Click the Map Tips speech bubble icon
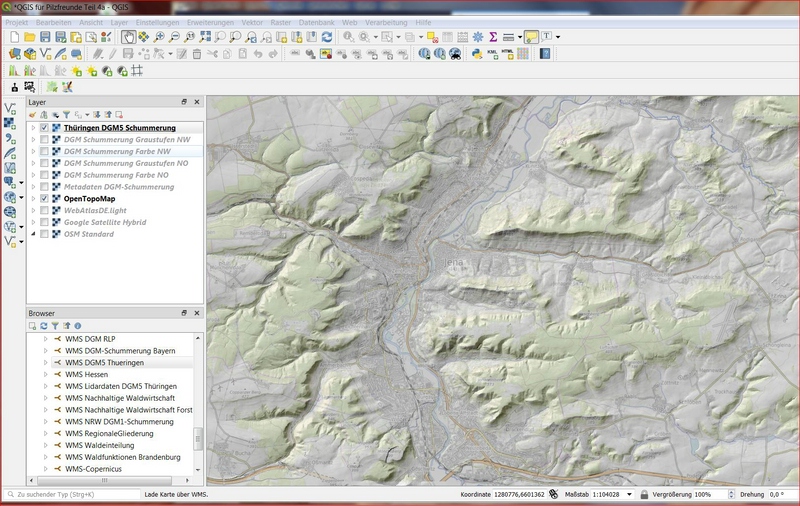800x506 pixels. click(531, 37)
